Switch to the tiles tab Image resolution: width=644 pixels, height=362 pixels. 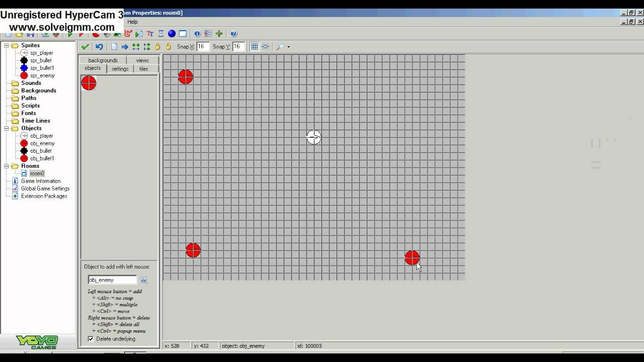[x=144, y=69]
